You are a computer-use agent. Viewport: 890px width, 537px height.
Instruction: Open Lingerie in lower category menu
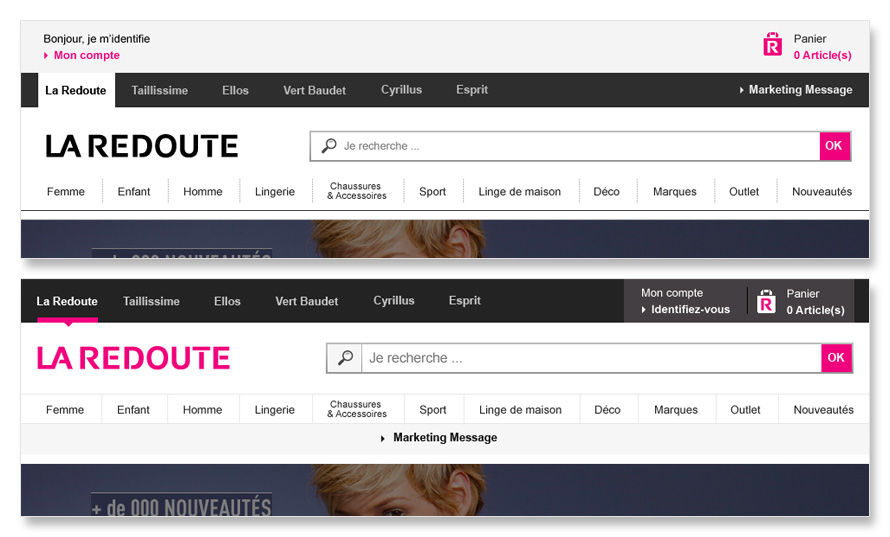(x=275, y=410)
